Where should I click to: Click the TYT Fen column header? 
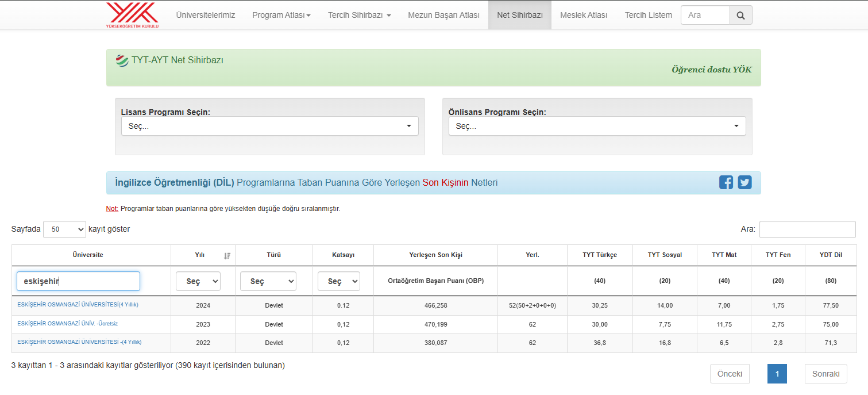[x=778, y=255]
